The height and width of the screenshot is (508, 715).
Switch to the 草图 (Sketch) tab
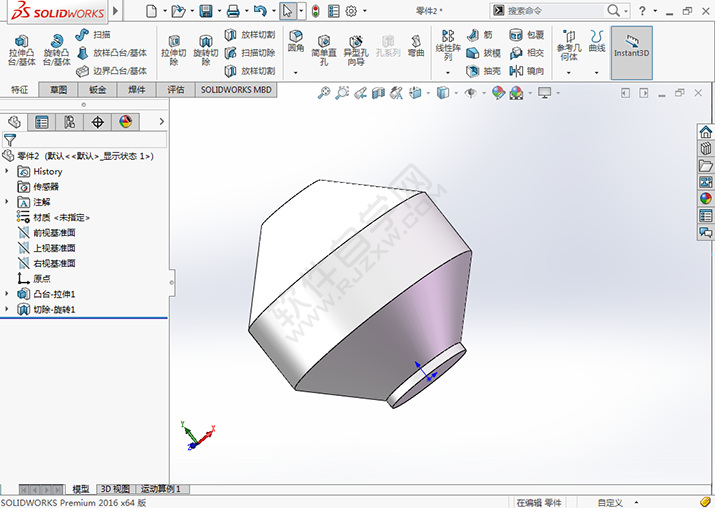pos(59,90)
